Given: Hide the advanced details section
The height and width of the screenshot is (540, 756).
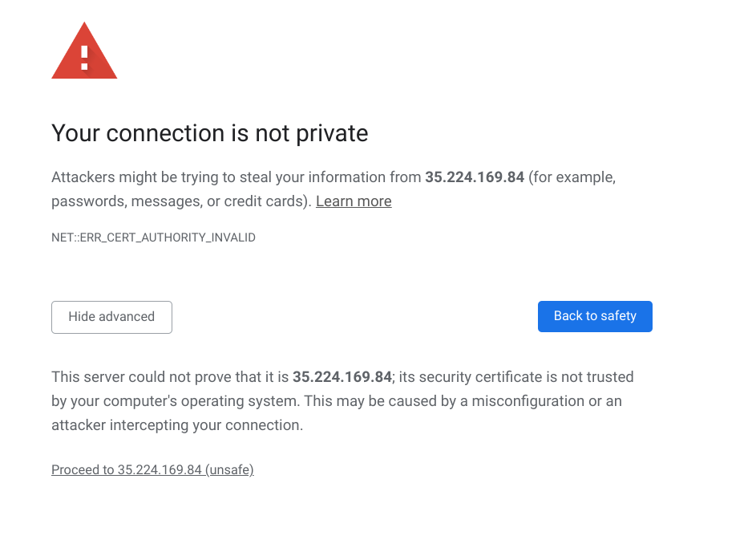Looking at the screenshot, I should point(112,317).
